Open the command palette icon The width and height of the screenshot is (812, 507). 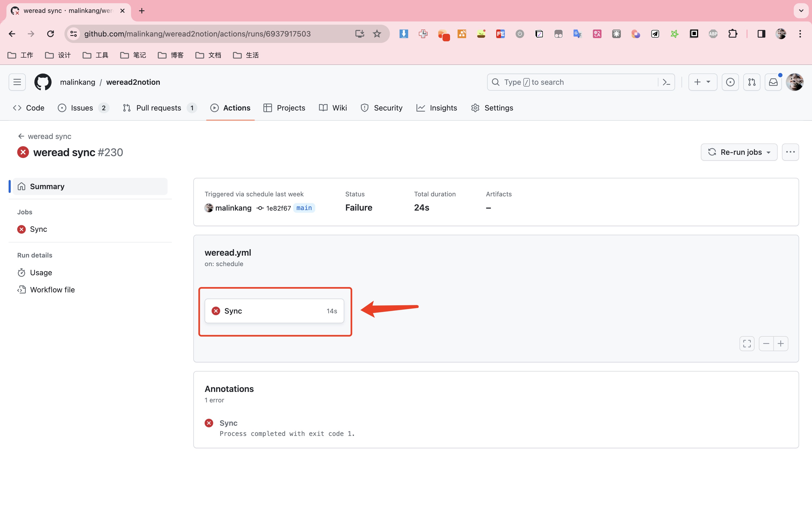(666, 82)
